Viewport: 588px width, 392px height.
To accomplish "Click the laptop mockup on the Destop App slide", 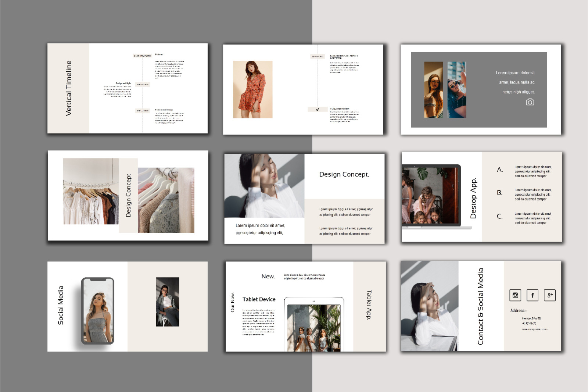I will point(431,196).
